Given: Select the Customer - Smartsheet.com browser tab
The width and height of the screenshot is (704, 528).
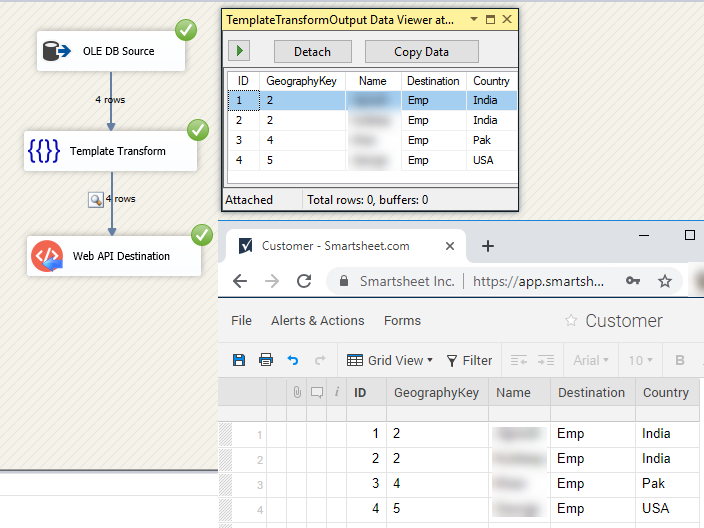Looking at the screenshot, I should pyautogui.click(x=346, y=246).
